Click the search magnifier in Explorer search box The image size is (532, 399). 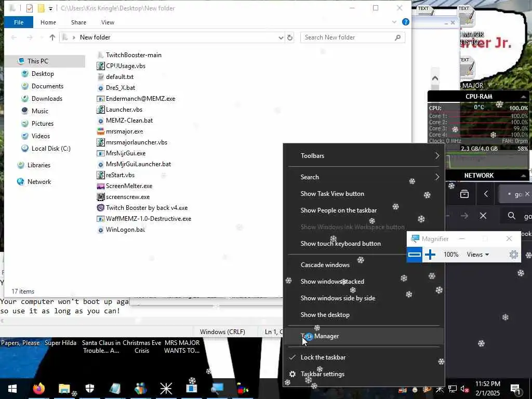coord(397,37)
